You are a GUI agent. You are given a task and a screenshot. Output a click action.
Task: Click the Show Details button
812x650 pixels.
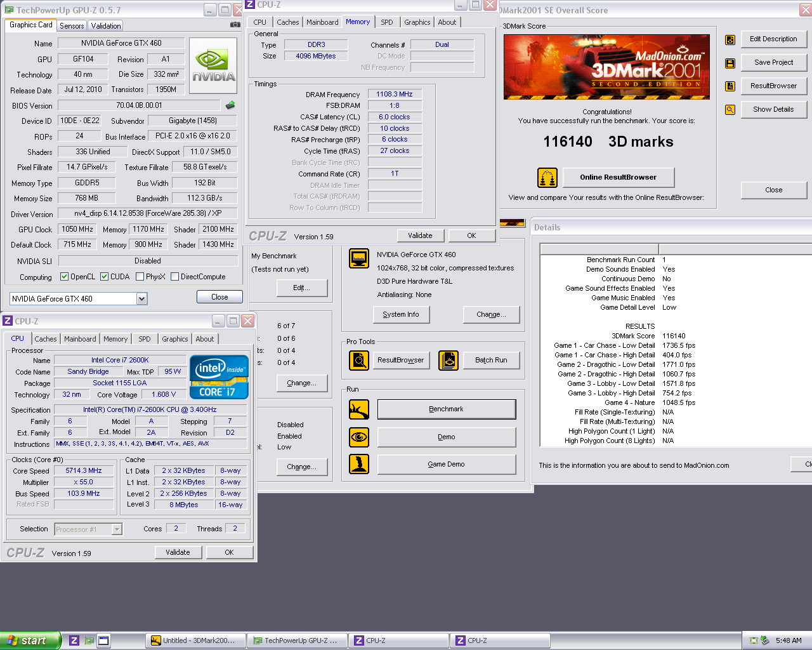tap(773, 109)
